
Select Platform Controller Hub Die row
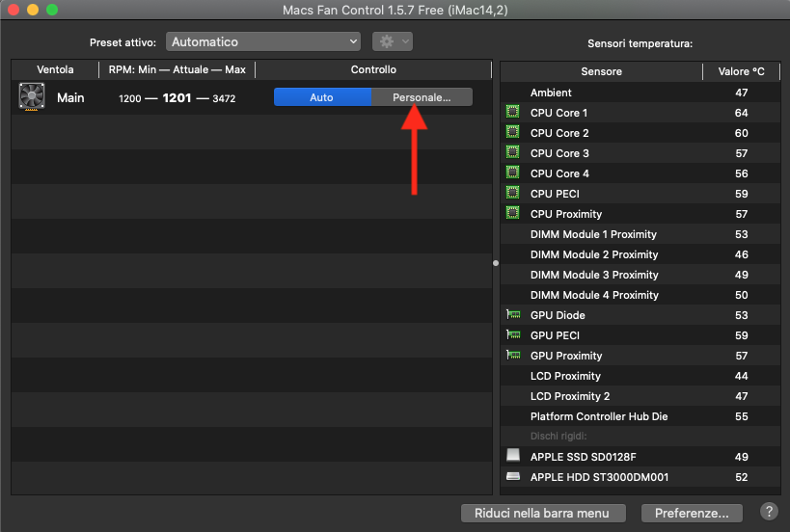640,416
